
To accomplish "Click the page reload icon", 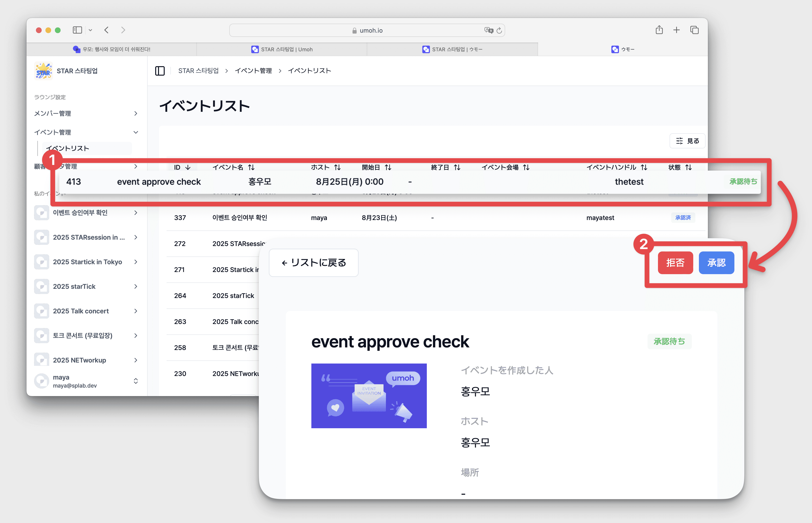I will click(x=499, y=30).
